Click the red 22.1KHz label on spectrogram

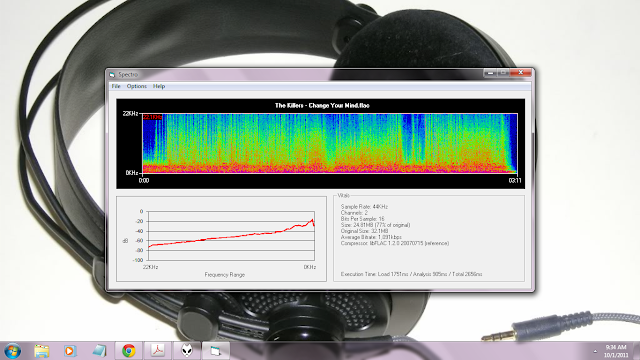[152, 118]
